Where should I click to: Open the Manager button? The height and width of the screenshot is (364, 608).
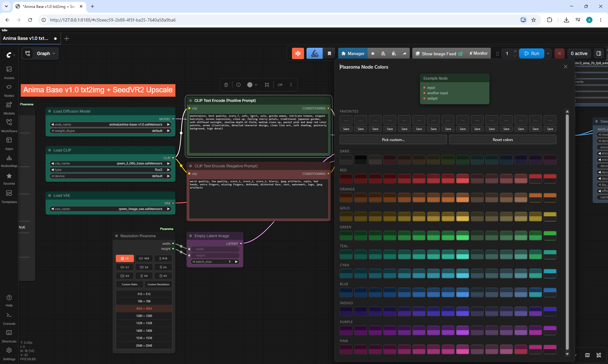coord(353,53)
